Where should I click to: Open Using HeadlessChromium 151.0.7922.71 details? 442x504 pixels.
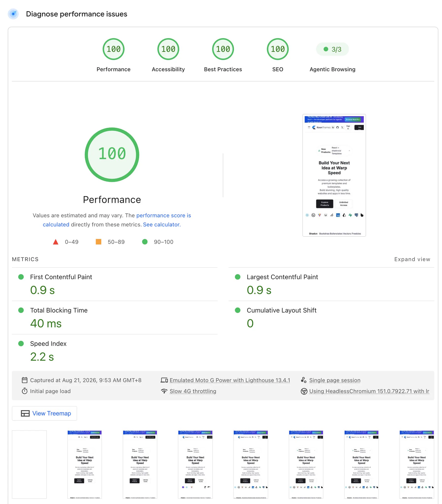click(369, 391)
